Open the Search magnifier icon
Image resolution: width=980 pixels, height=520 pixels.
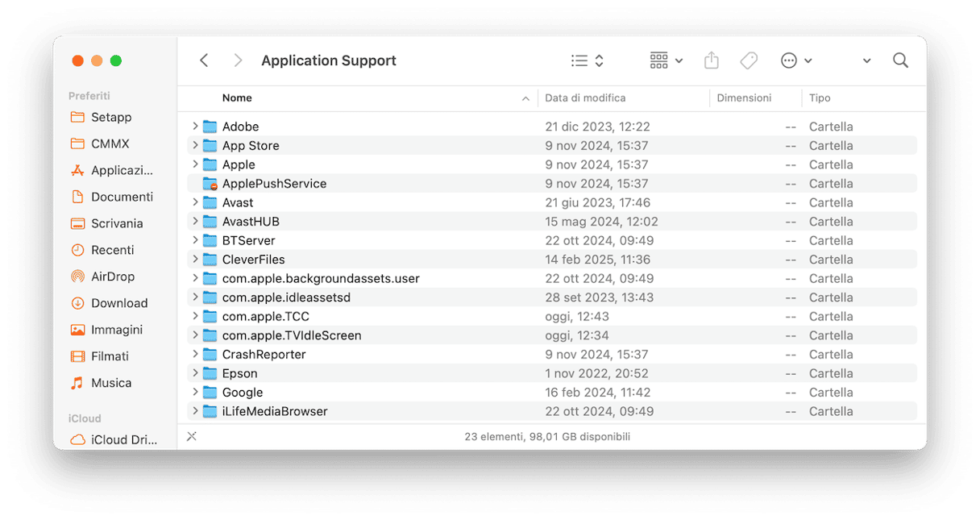900,60
